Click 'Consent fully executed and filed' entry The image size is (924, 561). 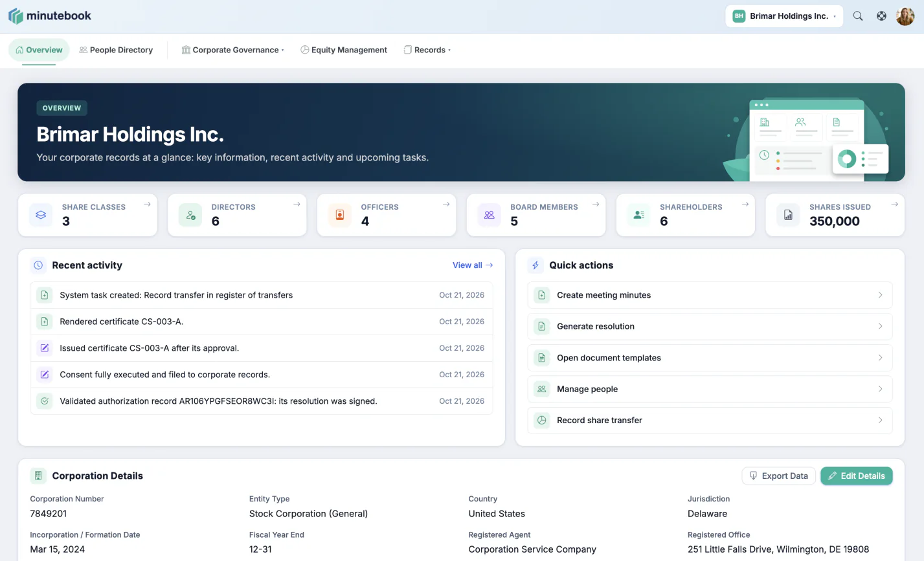[262, 375]
